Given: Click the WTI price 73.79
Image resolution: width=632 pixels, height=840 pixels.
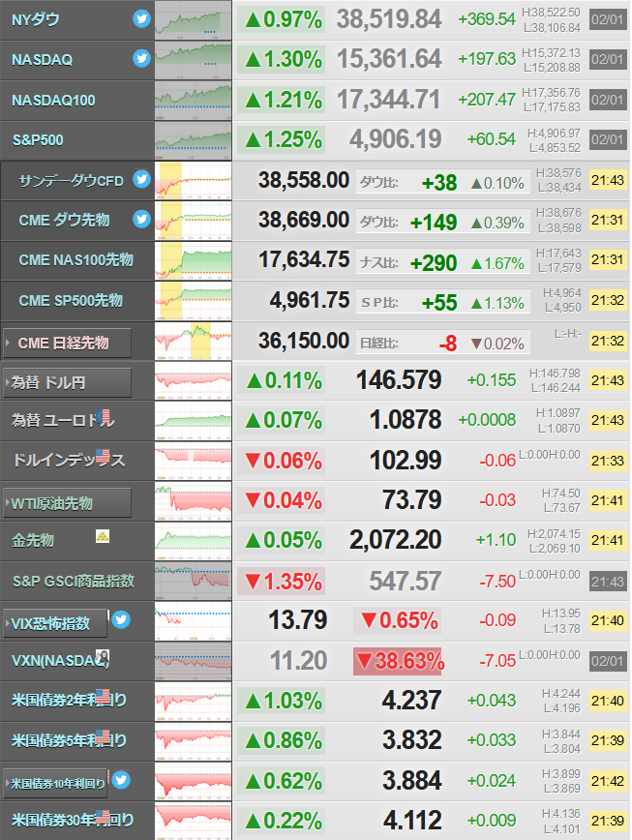Looking at the screenshot, I should [x=412, y=499].
